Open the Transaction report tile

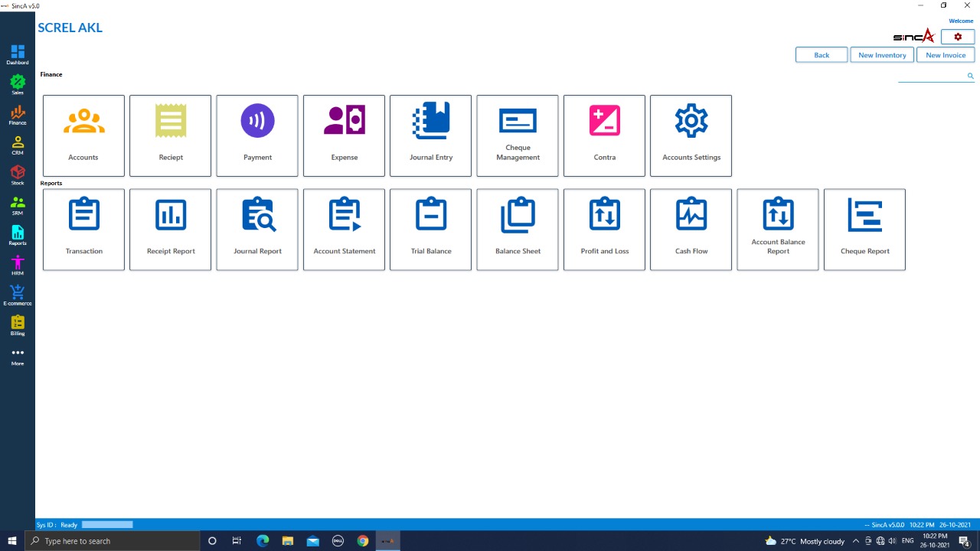tap(83, 230)
